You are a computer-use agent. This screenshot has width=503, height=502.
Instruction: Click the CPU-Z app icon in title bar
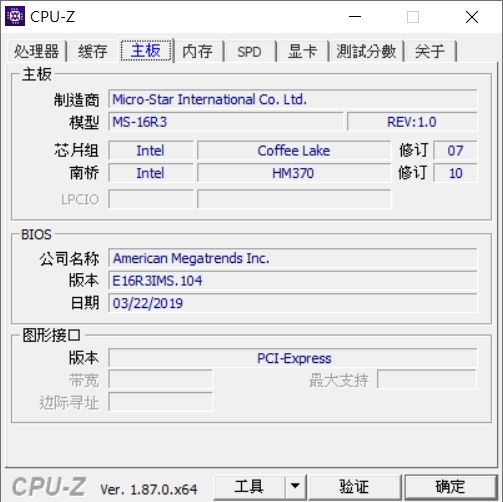(15, 16)
